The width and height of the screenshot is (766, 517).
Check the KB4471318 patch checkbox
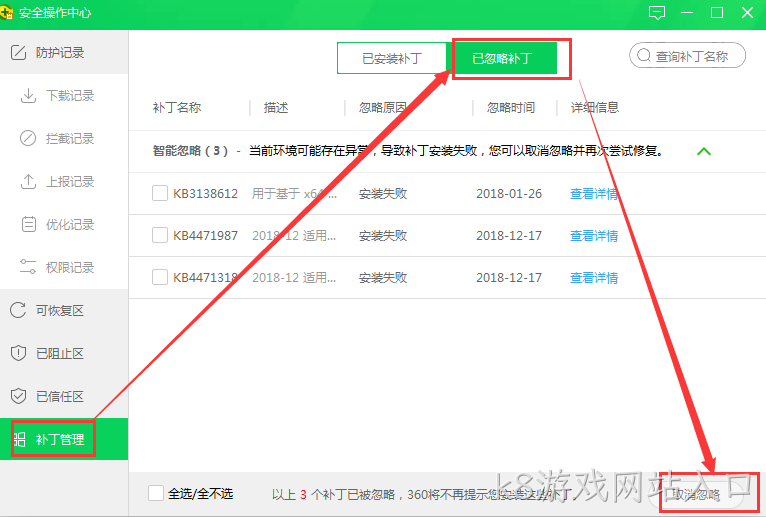160,277
